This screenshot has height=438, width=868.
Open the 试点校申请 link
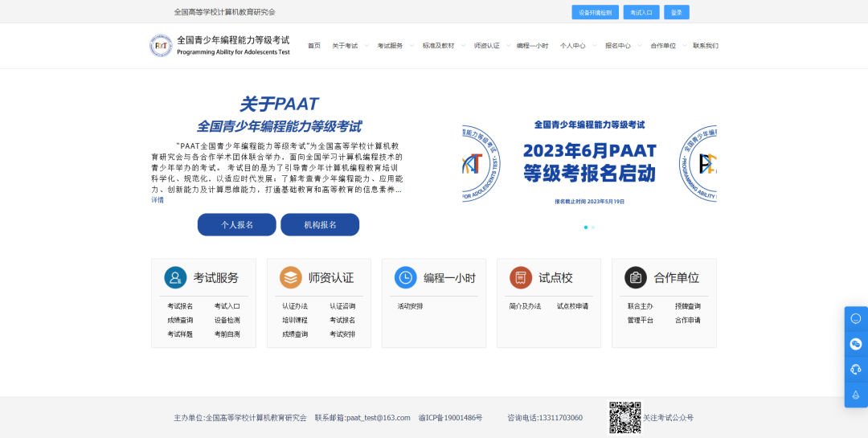(572, 305)
